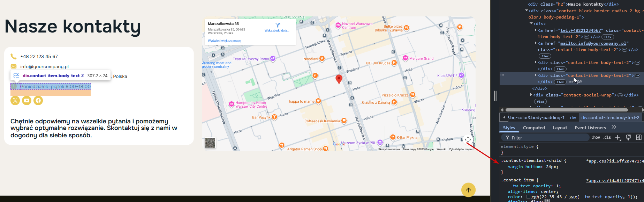Open the YouTube social icon
This screenshot has width=644, height=202.
click(x=26, y=101)
